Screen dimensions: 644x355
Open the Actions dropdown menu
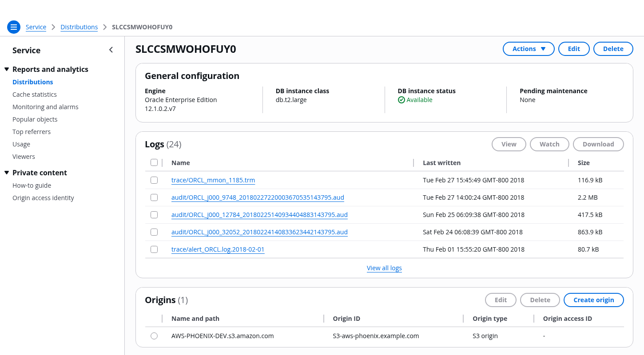pos(528,49)
